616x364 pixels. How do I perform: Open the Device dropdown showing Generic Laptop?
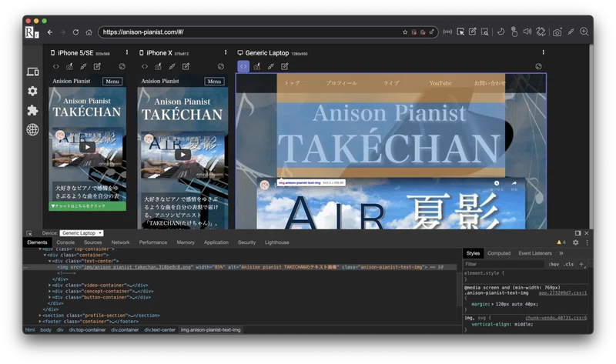[x=82, y=233]
